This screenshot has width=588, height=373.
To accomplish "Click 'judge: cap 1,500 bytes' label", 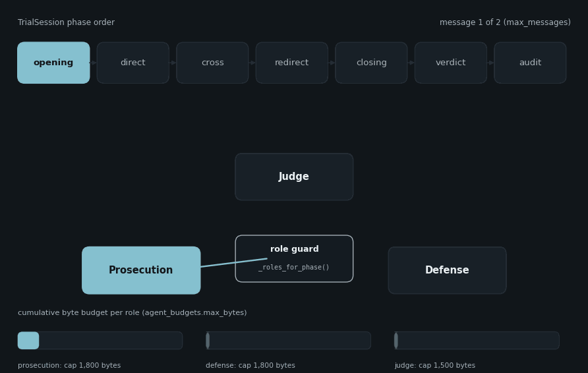I will (435, 365).
